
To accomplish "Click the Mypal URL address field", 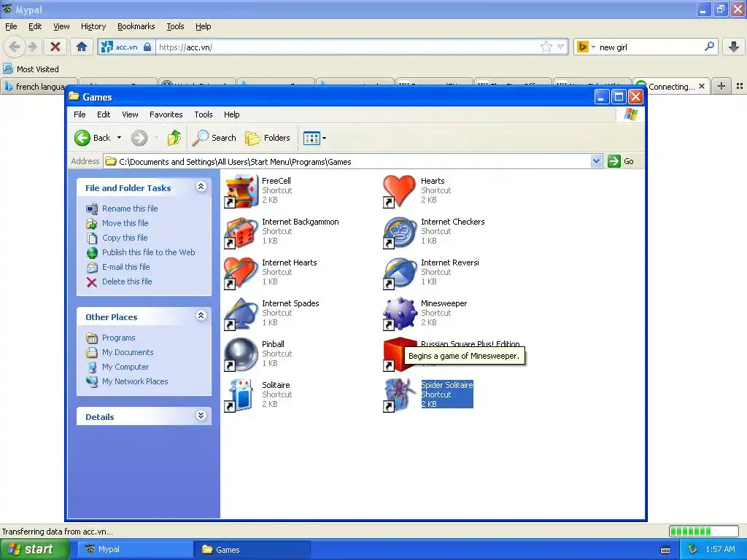I will coord(348,47).
